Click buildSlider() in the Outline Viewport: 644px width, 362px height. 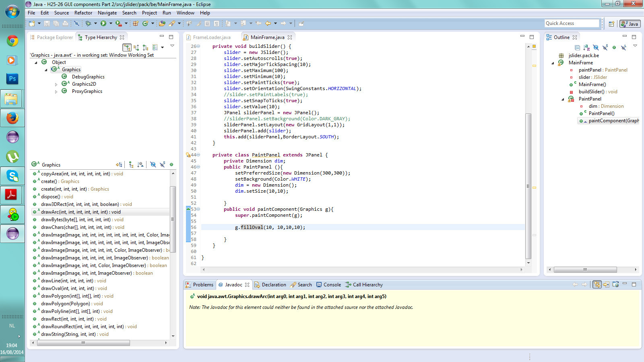[x=591, y=92]
